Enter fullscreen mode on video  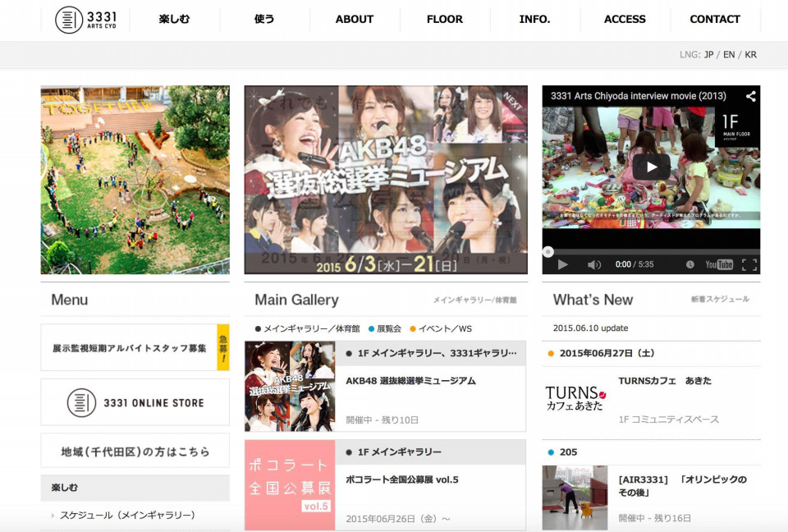[749, 264]
